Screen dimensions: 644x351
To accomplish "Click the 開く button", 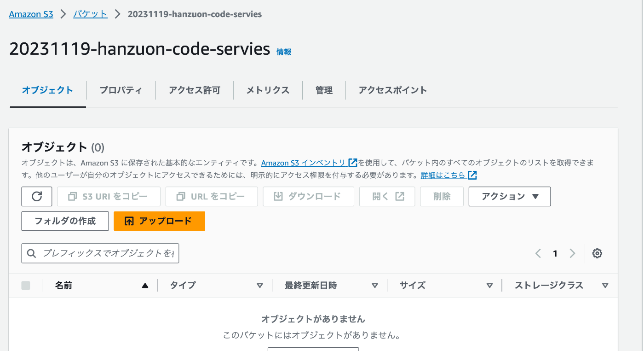I will (387, 196).
